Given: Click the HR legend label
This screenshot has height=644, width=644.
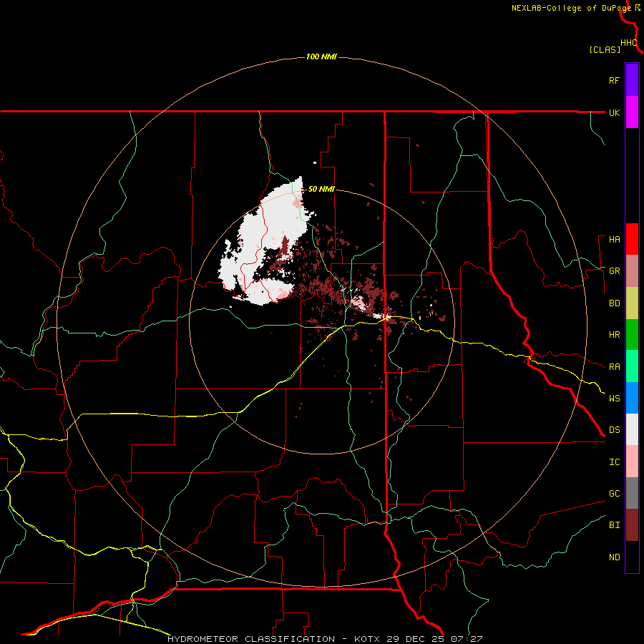Looking at the screenshot, I should click(x=614, y=335).
